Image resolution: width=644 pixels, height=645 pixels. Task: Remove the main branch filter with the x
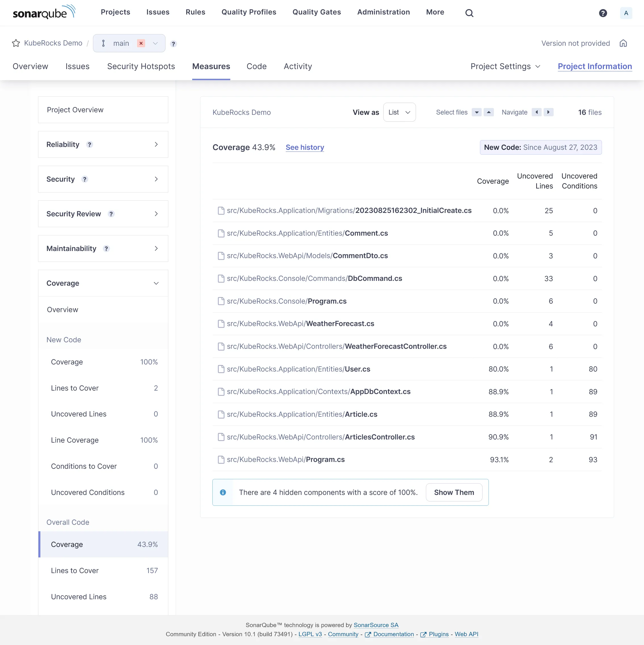(x=141, y=43)
